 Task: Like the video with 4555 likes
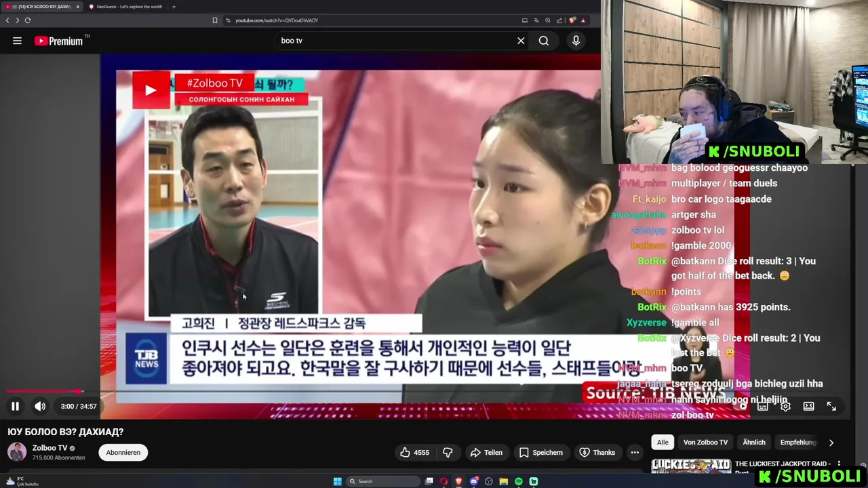click(x=415, y=452)
